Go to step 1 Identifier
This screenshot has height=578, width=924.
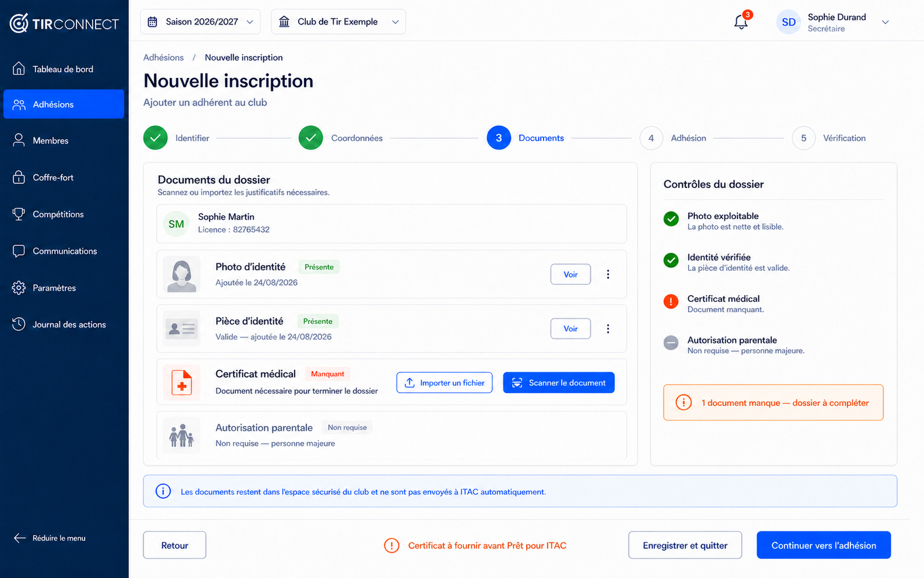click(177, 138)
